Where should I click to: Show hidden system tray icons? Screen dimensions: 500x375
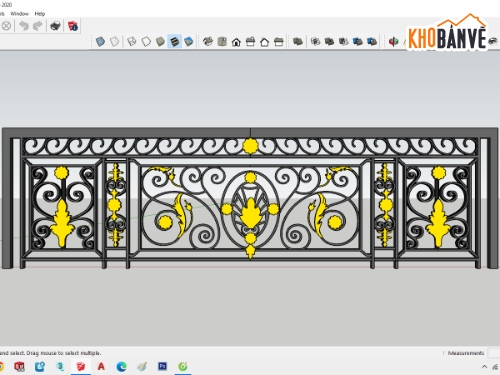tap(484, 367)
